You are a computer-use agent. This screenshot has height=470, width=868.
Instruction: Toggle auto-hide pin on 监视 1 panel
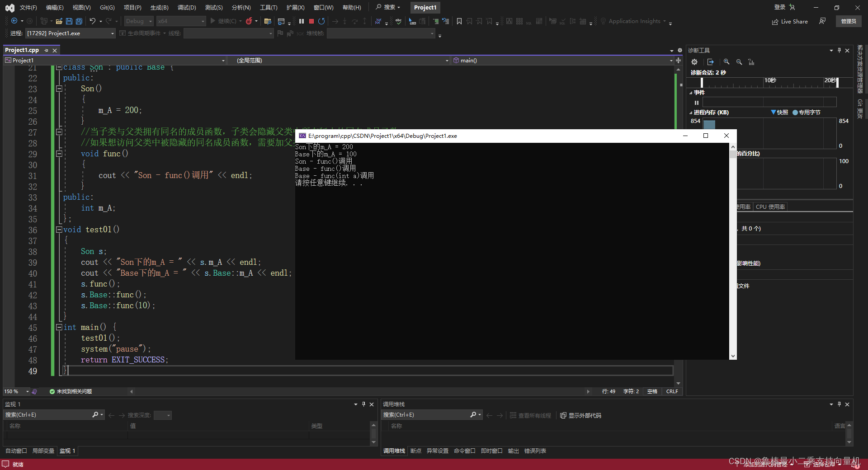[x=363, y=404]
